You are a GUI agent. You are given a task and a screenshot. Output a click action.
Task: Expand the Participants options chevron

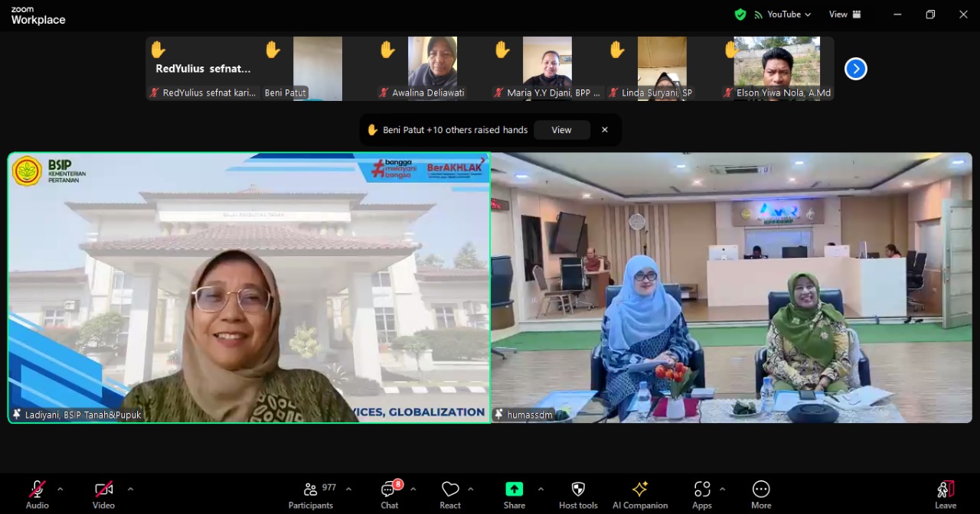(348, 489)
